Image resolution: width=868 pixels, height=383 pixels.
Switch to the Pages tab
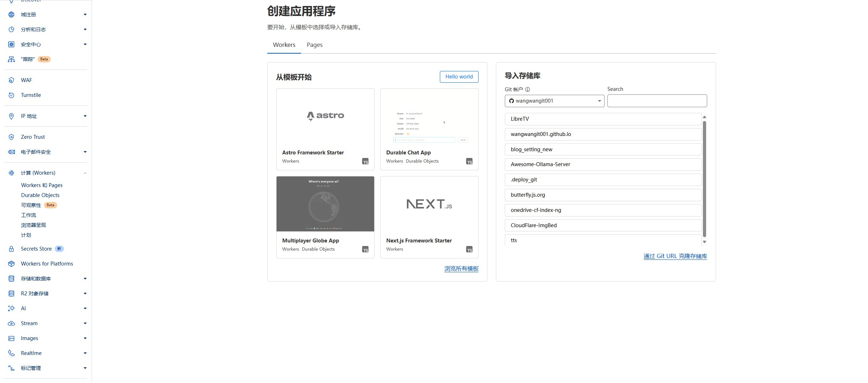(315, 45)
